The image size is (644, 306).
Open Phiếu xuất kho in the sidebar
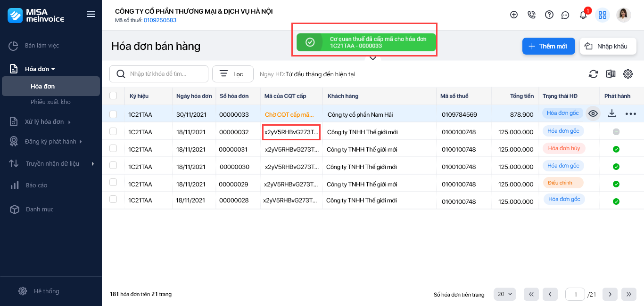point(50,102)
